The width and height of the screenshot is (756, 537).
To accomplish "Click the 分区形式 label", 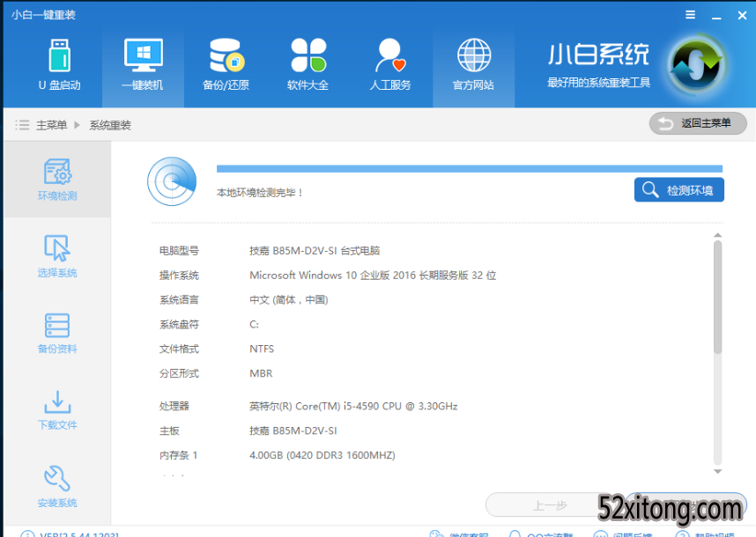I will click(x=179, y=373).
